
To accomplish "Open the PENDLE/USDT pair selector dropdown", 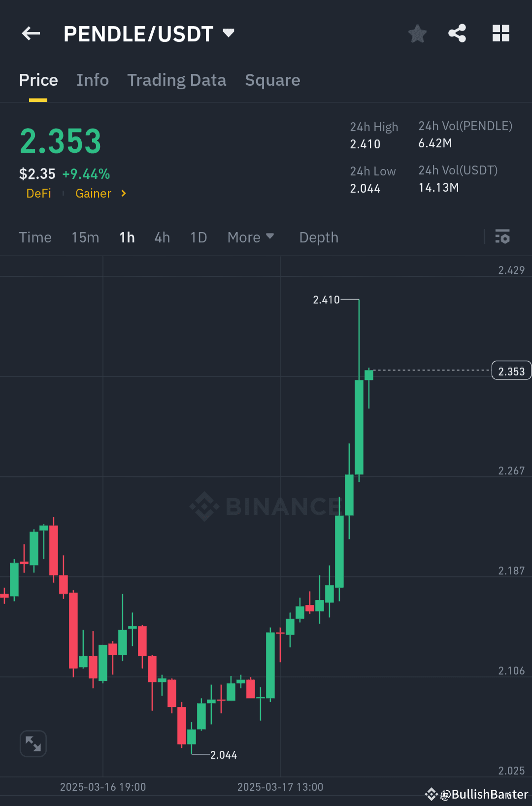I will 228,33.
